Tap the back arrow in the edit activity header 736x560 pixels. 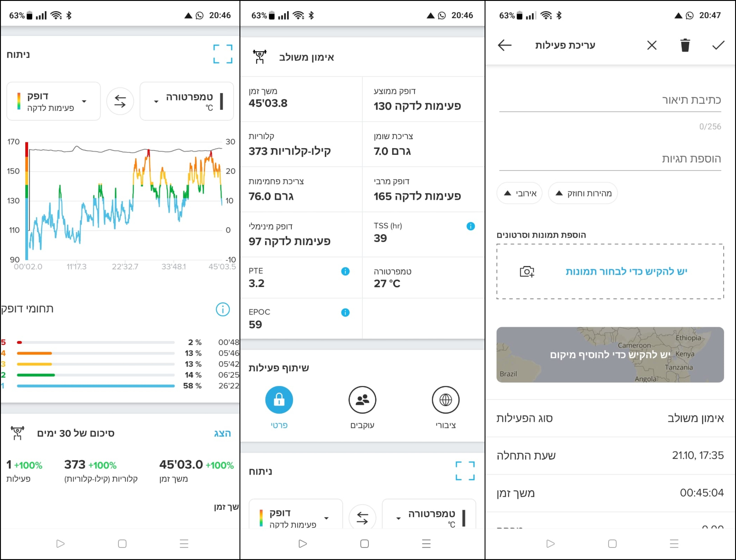(x=505, y=45)
